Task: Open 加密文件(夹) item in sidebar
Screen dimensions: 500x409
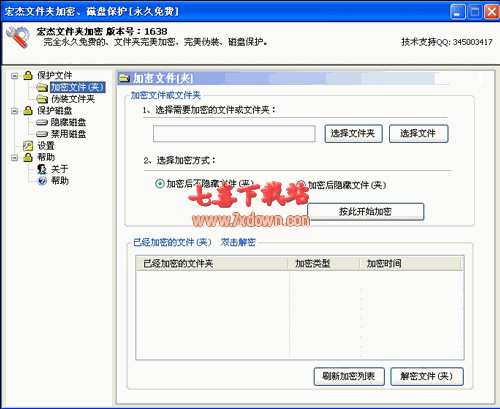Action: tap(78, 87)
